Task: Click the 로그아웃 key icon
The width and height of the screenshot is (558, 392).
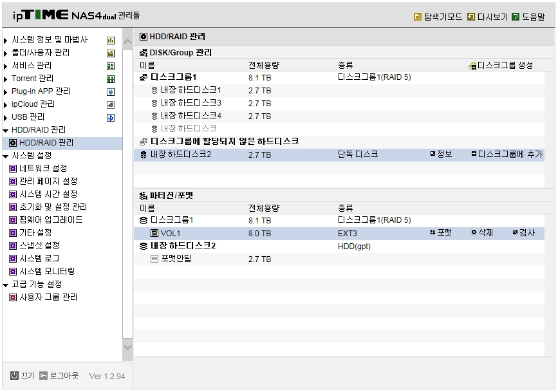Action: tap(43, 376)
